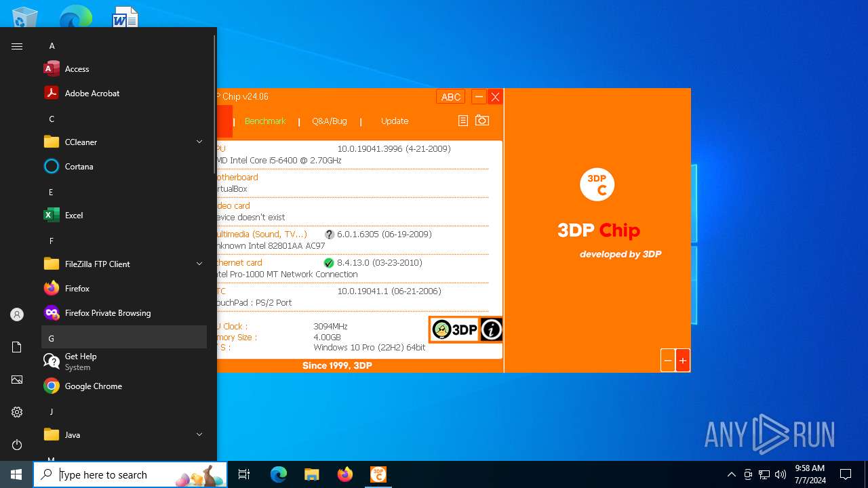Launch Adobe Acrobat from the app list

coord(124,94)
